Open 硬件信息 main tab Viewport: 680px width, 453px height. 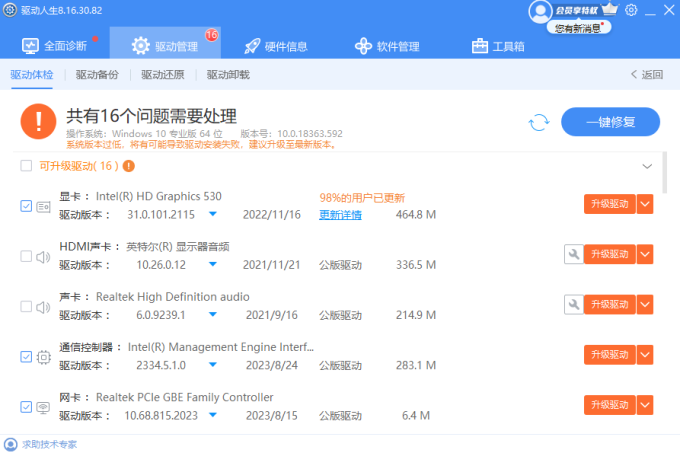point(276,46)
